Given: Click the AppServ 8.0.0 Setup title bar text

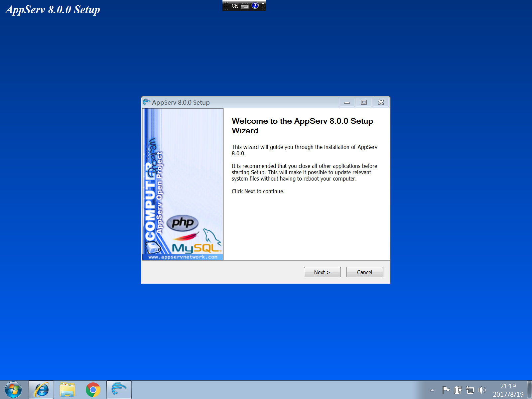Looking at the screenshot, I should coord(181,102).
